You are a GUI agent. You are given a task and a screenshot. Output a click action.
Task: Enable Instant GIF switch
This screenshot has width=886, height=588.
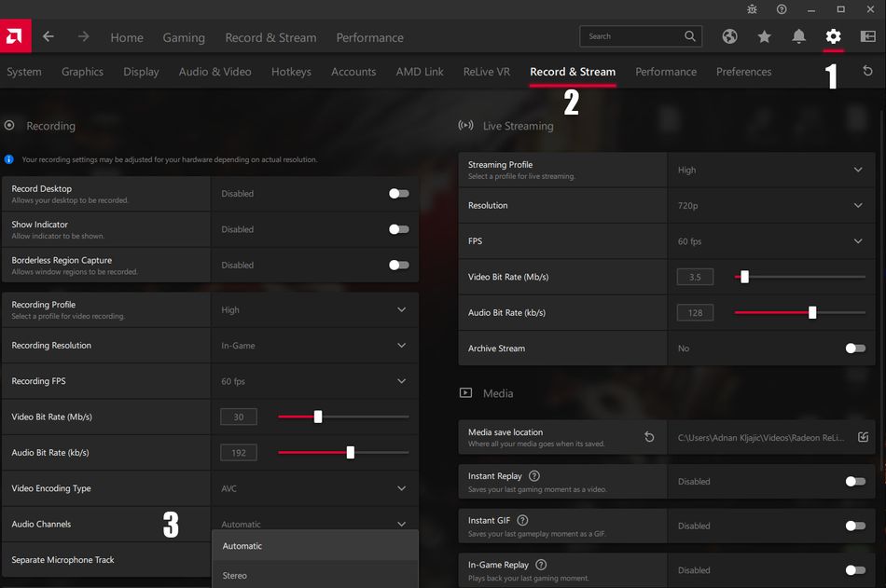[855, 526]
